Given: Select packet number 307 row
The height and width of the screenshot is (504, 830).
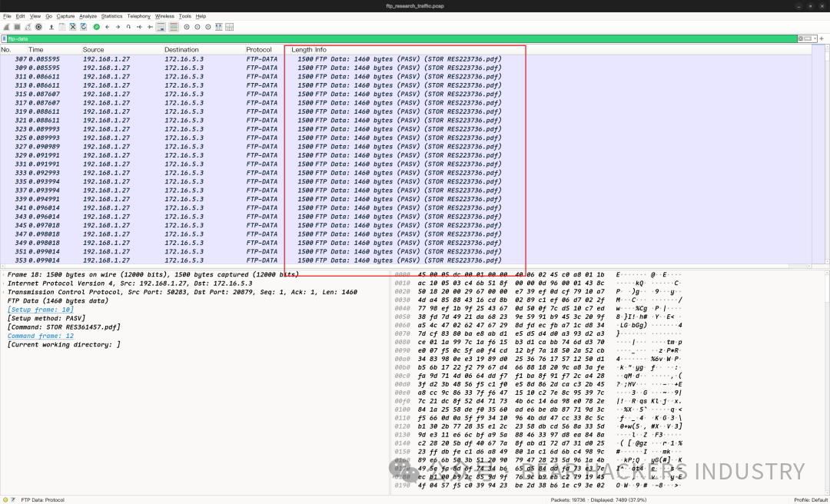Looking at the screenshot, I should click(406, 59).
